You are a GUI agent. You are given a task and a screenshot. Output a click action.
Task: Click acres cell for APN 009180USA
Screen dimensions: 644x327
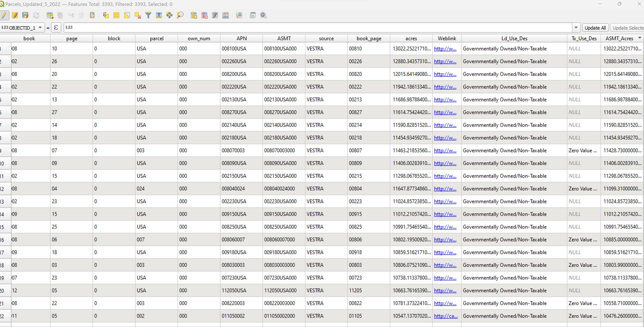[411, 252]
